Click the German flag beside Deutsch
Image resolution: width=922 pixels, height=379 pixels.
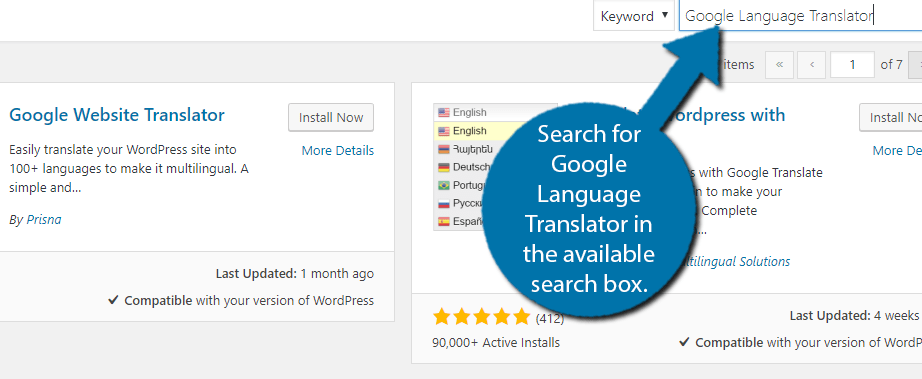point(443,167)
